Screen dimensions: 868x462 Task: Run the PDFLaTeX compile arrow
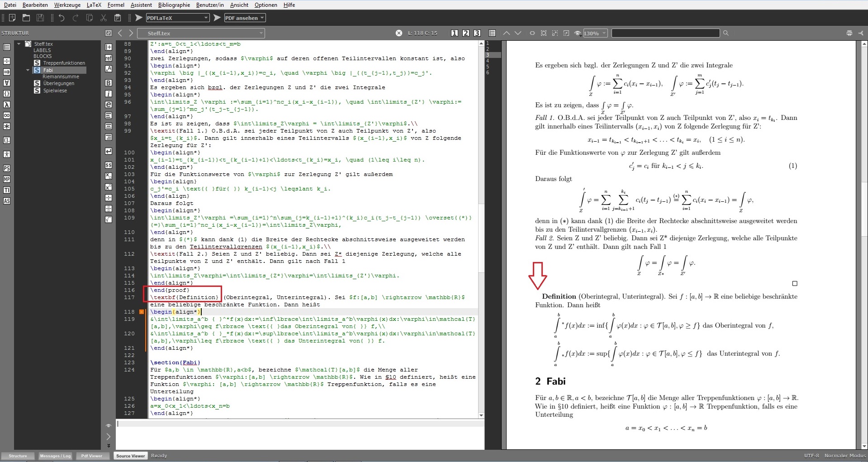[x=139, y=18]
